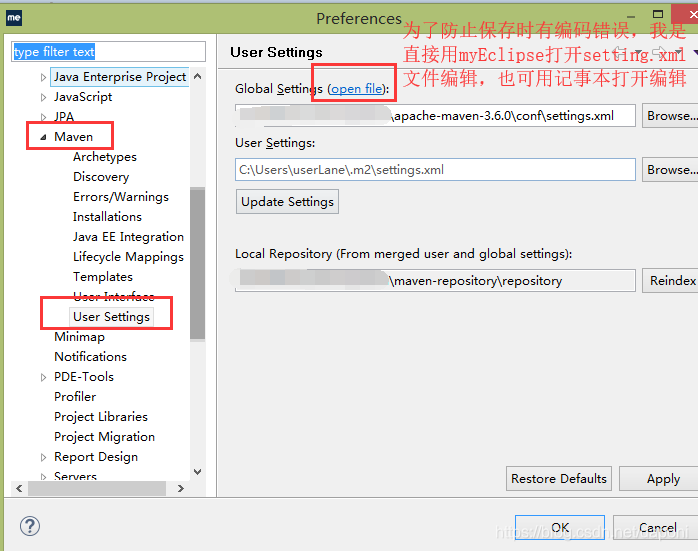The height and width of the screenshot is (551, 698).
Task: Open Maven Templates page
Action: [103, 277]
